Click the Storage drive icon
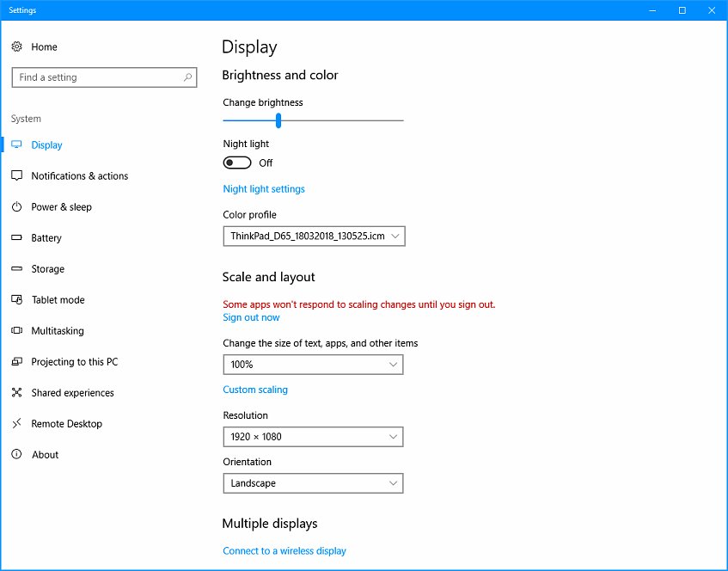Viewport: 728px width, 571px height. [x=16, y=268]
